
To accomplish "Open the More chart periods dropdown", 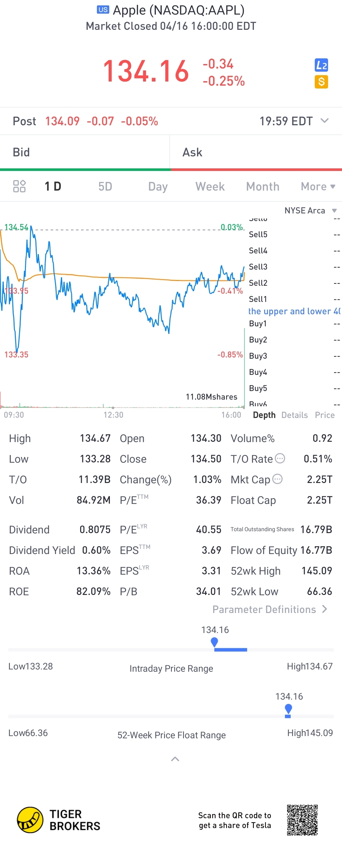I will click(317, 186).
